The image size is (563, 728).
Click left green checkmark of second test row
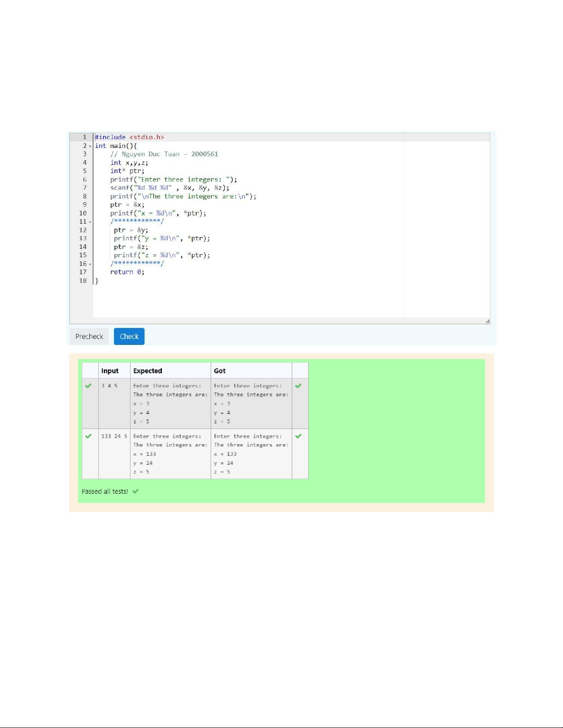pyautogui.click(x=89, y=436)
